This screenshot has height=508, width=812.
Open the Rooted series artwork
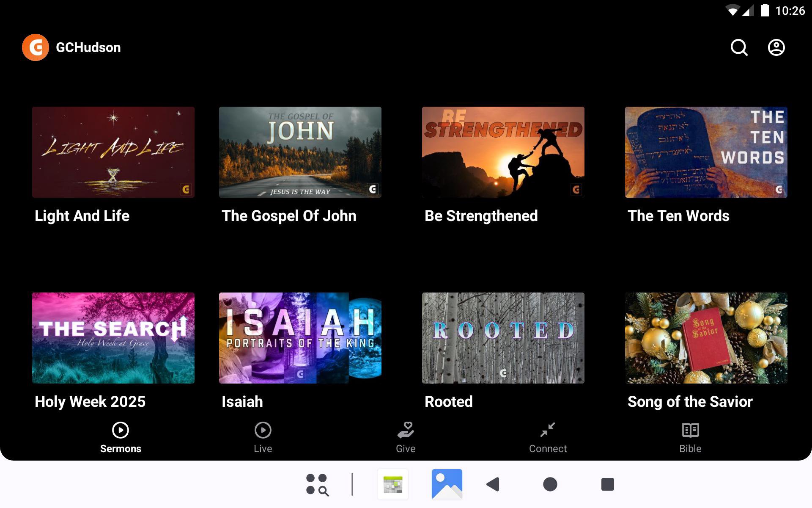point(503,338)
